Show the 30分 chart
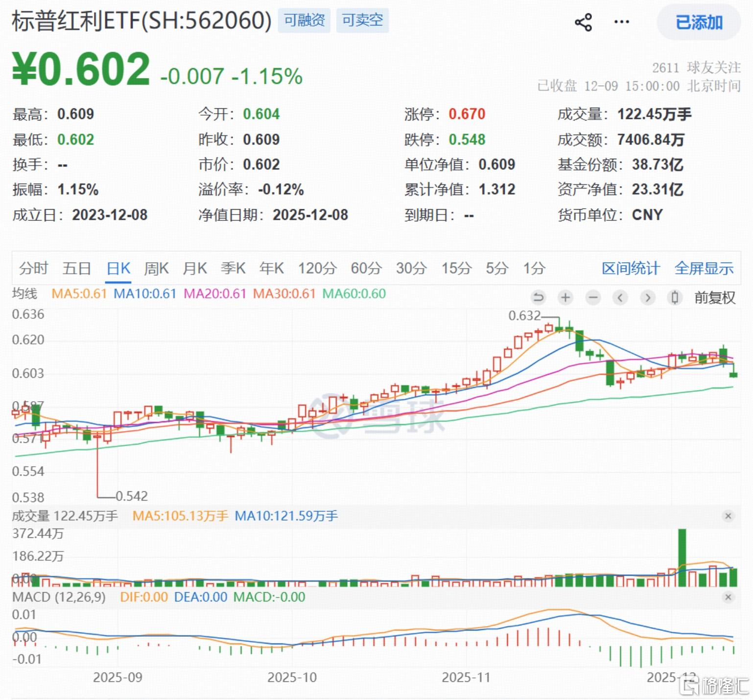The image size is (753, 700). (x=411, y=268)
